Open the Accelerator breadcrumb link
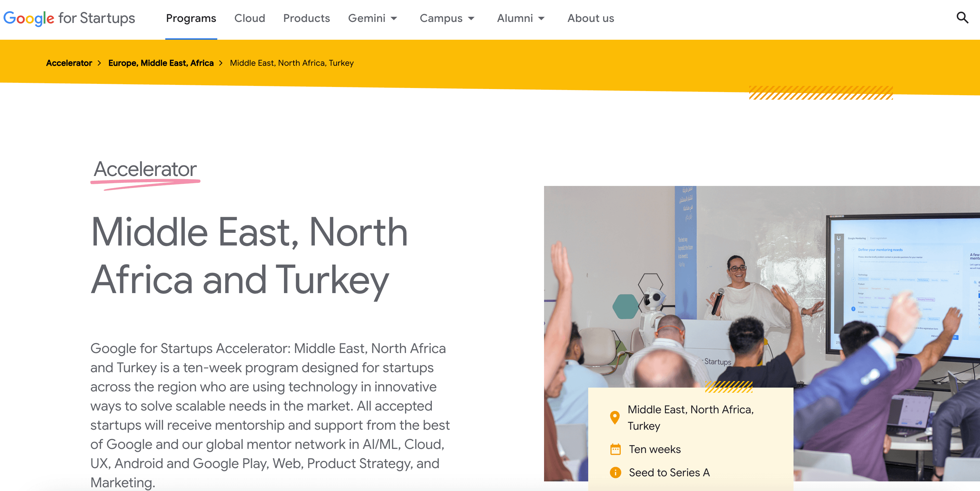This screenshot has height=491, width=980. [69, 63]
